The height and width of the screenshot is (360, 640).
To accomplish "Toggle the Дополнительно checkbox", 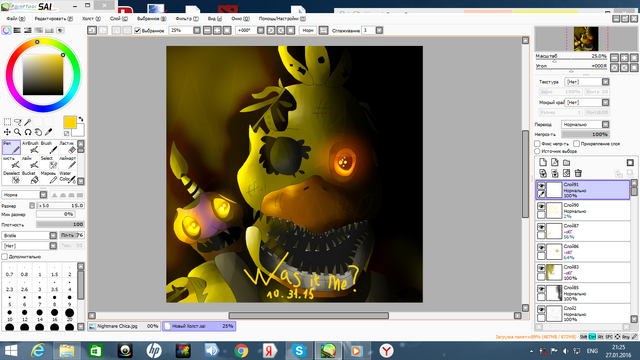I will click(4, 256).
